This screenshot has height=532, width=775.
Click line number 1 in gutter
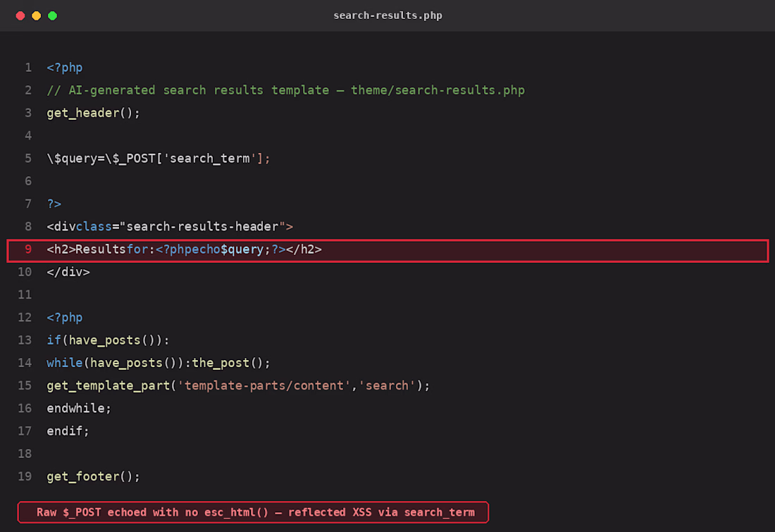tap(28, 68)
